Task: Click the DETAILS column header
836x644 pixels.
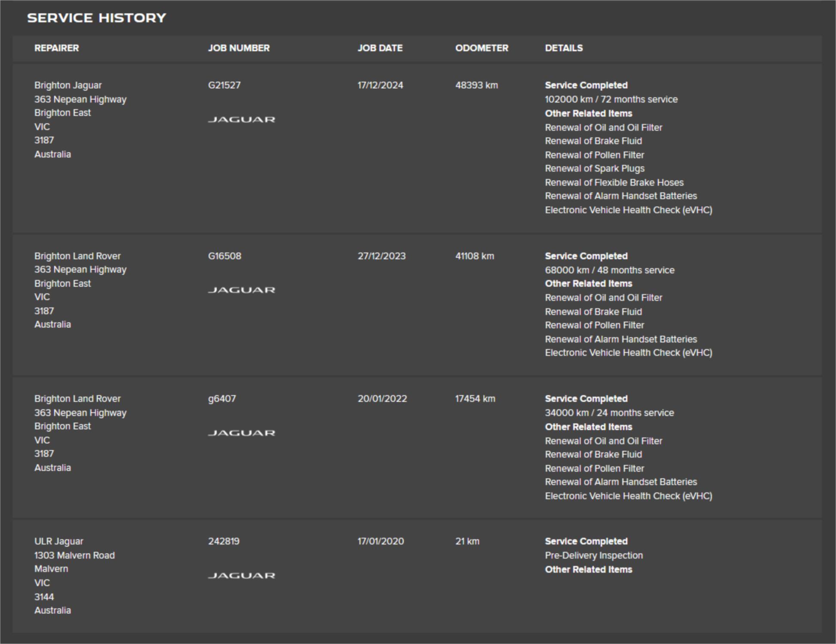Action: coord(563,48)
